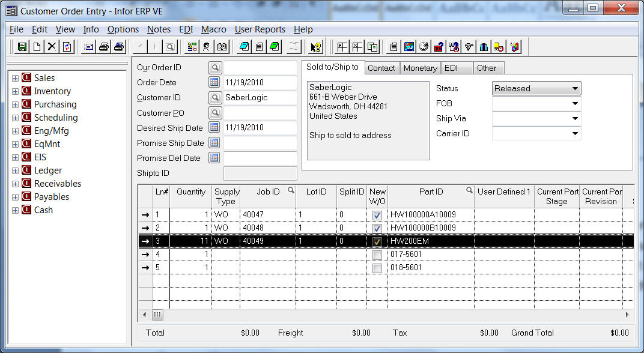This screenshot has height=353, width=644.
Task: Open the File menu
Action: [16, 29]
